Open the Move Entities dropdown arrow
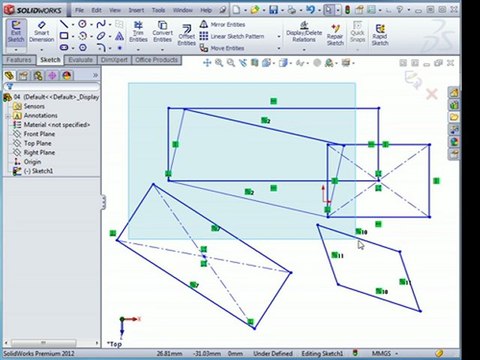 point(279,48)
